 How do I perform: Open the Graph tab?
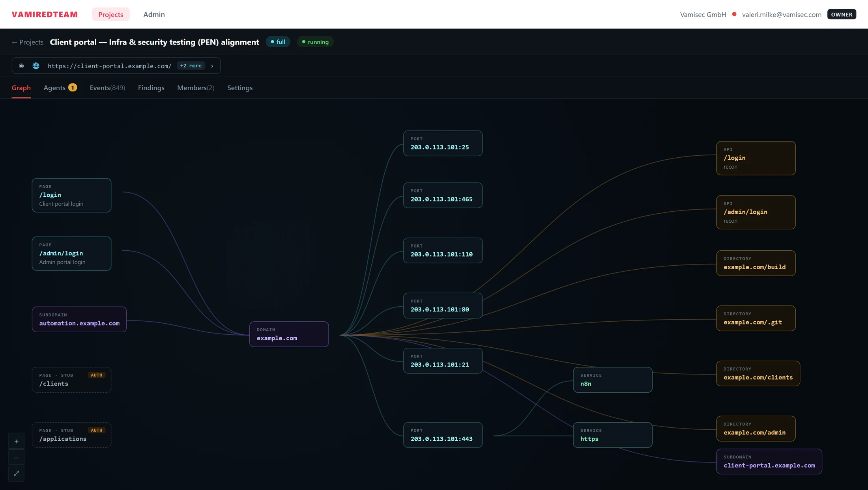pyautogui.click(x=21, y=88)
